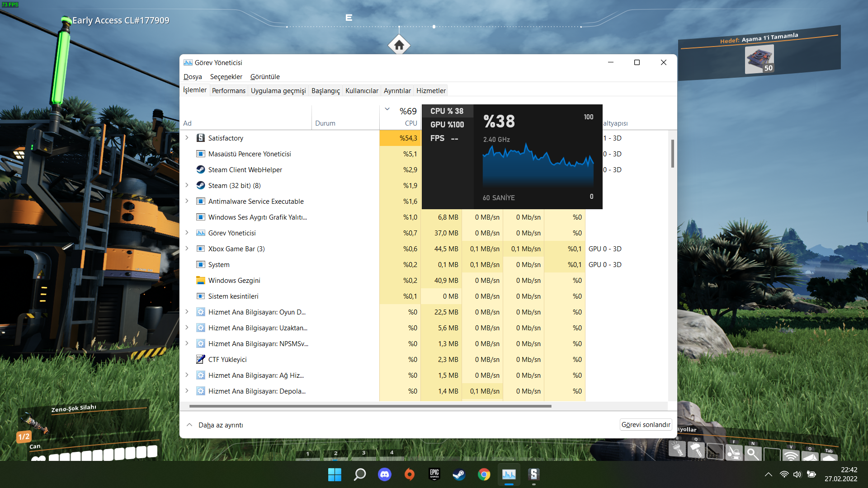Click the horizontal scrollbar of process list

pyautogui.click(x=370, y=406)
